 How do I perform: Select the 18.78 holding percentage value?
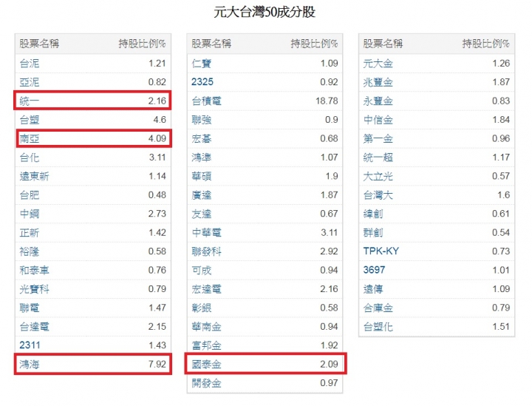tap(327, 101)
